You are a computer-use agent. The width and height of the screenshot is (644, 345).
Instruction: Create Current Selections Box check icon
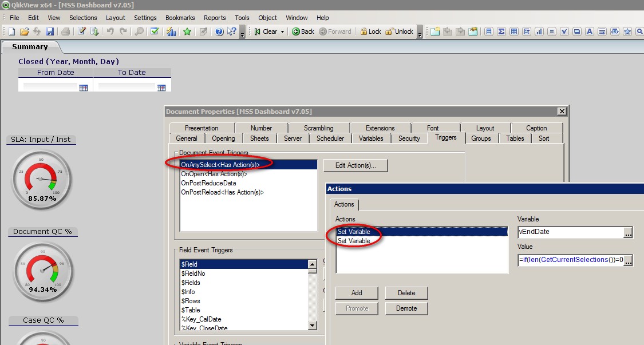click(564, 31)
